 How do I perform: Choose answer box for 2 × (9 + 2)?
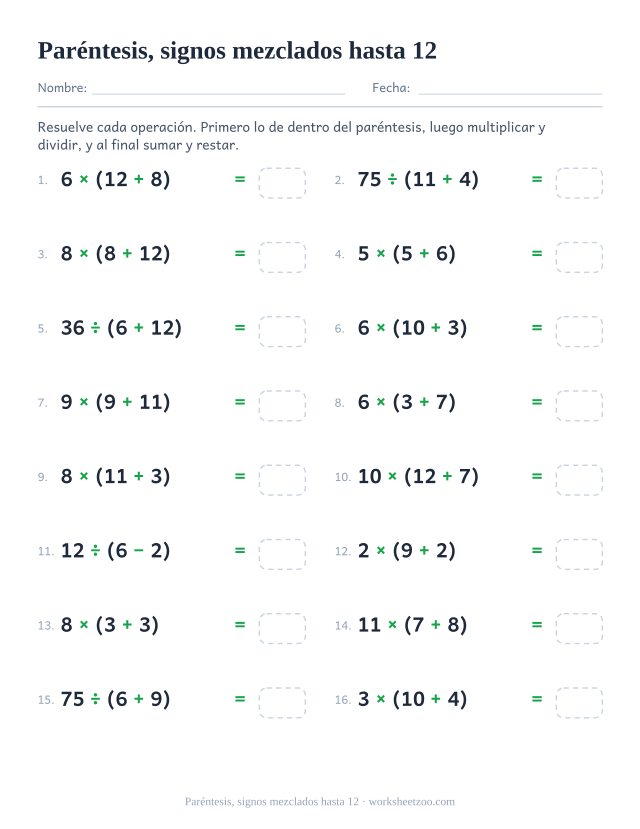579,554
